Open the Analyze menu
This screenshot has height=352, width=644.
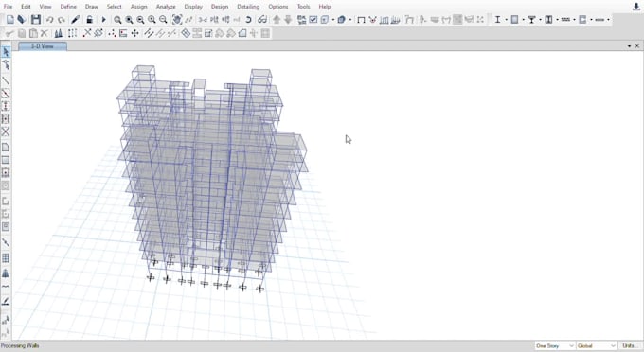[x=166, y=7]
